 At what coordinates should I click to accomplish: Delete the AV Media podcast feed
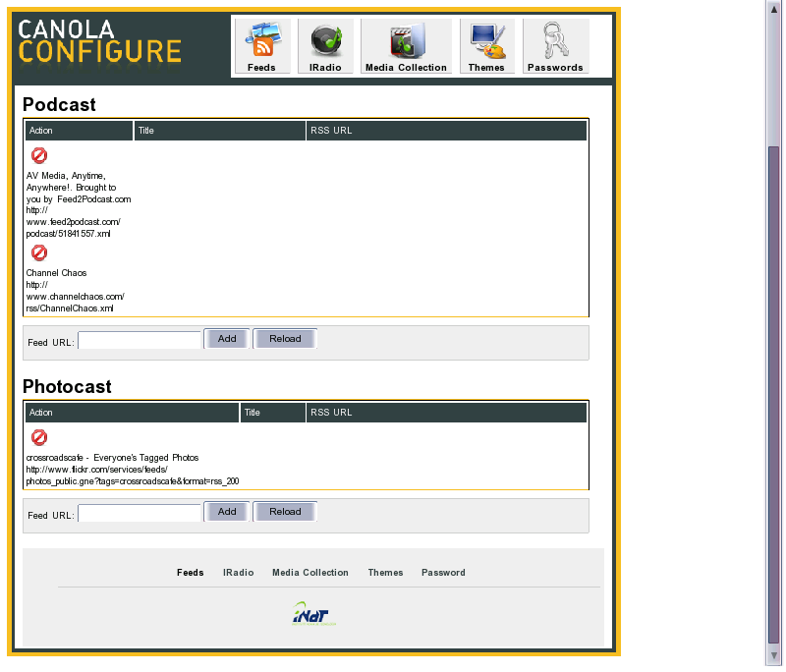39,155
